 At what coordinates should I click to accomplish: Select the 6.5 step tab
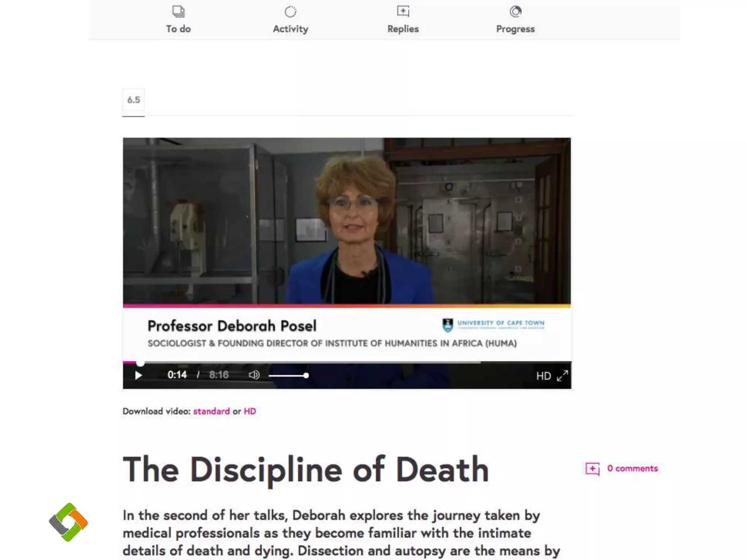[x=133, y=100]
